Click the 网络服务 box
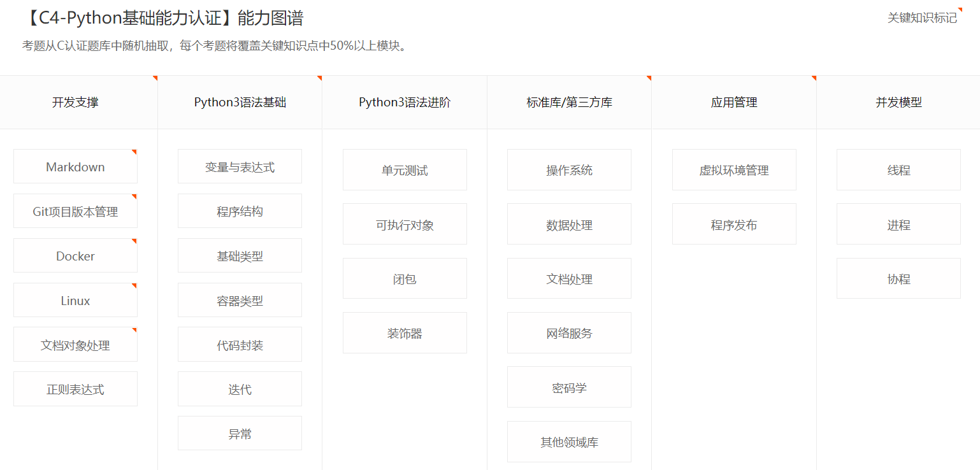 (569, 333)
